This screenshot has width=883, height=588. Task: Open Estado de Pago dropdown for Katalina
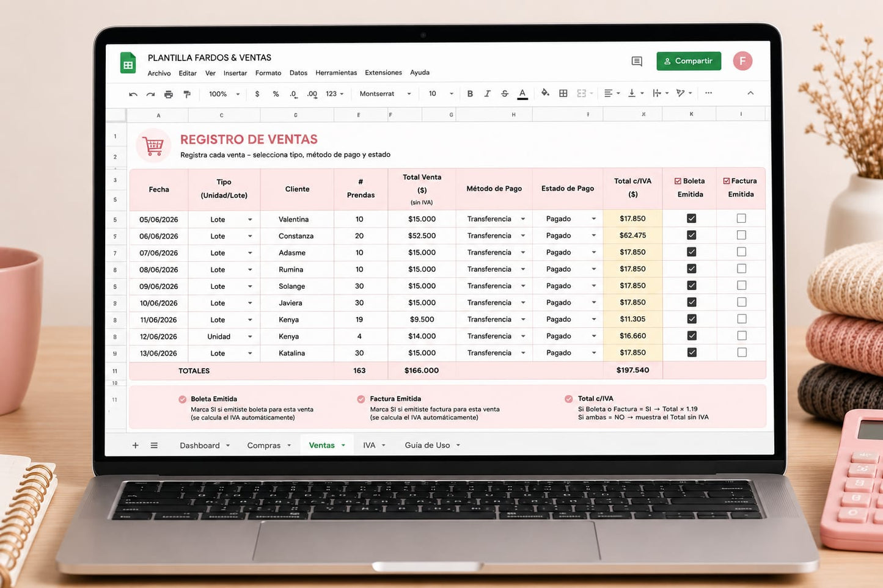pyautogui.click(x=593, y=353)
